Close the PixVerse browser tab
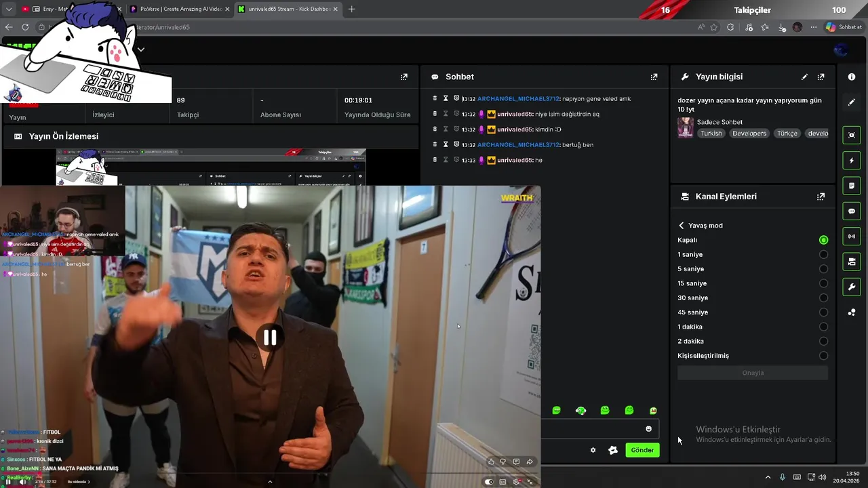This screenshot has width=868, height=488. pos(227,9)
